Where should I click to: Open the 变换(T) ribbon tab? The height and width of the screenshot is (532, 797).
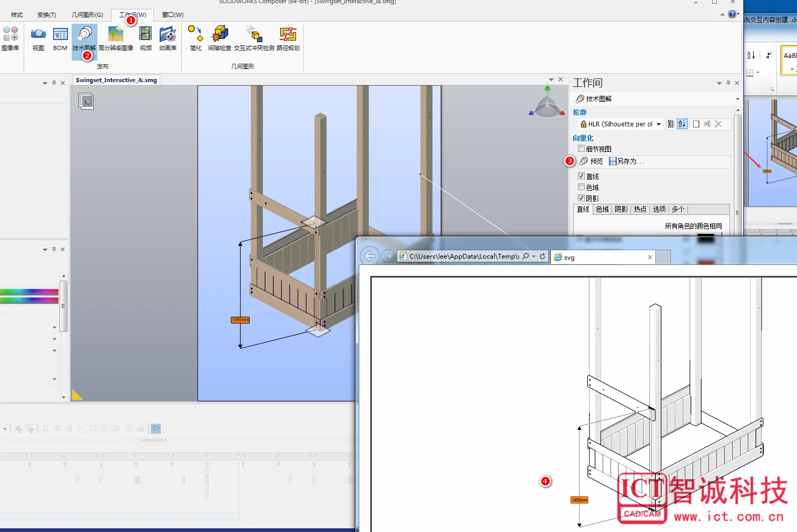47,15
